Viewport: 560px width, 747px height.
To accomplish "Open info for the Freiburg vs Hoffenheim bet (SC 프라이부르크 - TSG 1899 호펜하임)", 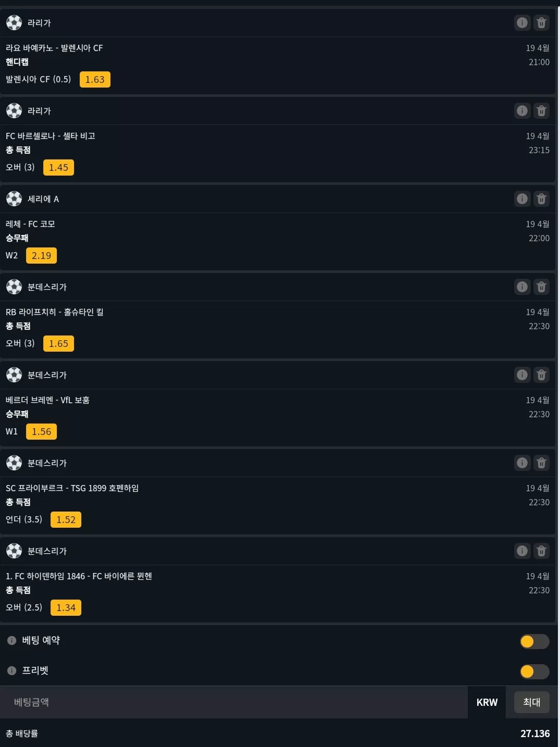I will [x=522, y=463].
